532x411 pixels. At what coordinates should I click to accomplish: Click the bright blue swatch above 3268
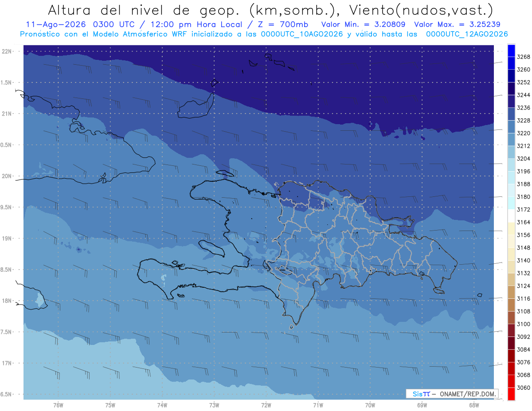(x=511, y=51)
